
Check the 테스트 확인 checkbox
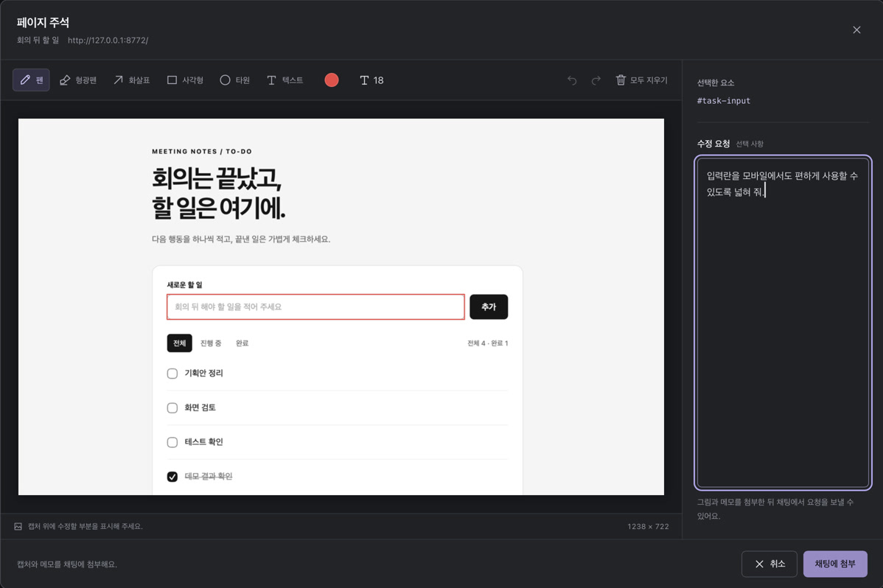coord(172,442)
